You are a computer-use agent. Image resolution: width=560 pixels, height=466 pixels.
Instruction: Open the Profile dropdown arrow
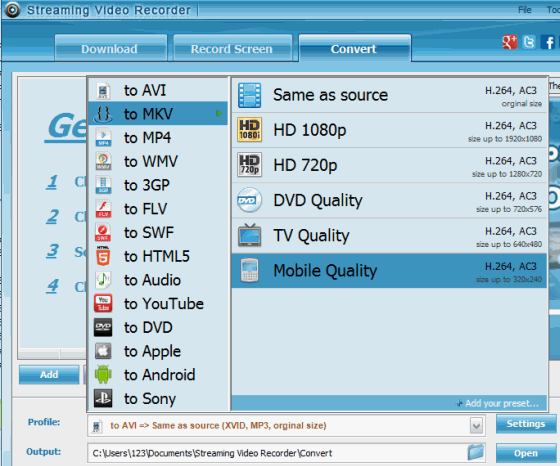coord(476,425)
